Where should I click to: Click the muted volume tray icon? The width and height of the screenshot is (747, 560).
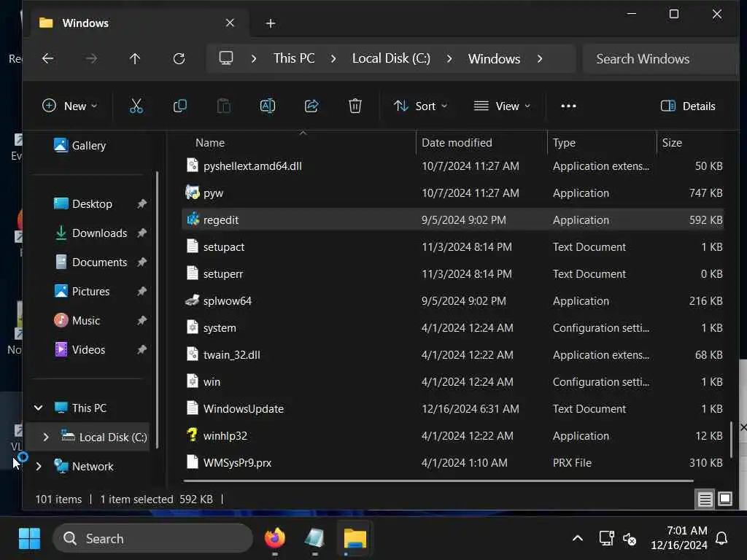pos(630,539)
